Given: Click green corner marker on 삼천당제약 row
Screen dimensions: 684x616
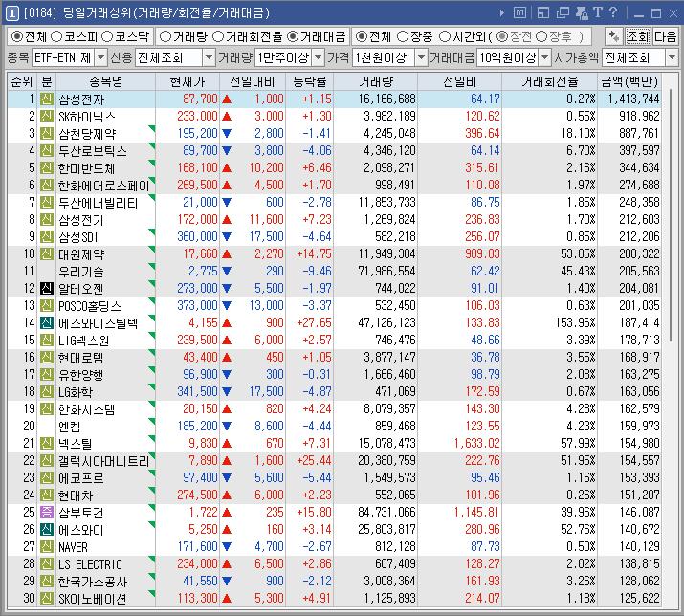Looking at the screenshot, I should (152, 128).
